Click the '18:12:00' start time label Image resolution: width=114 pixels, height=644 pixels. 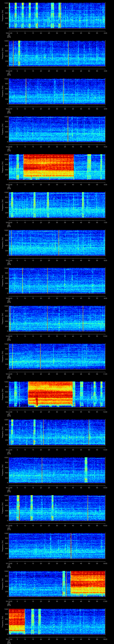coord(9,450)
